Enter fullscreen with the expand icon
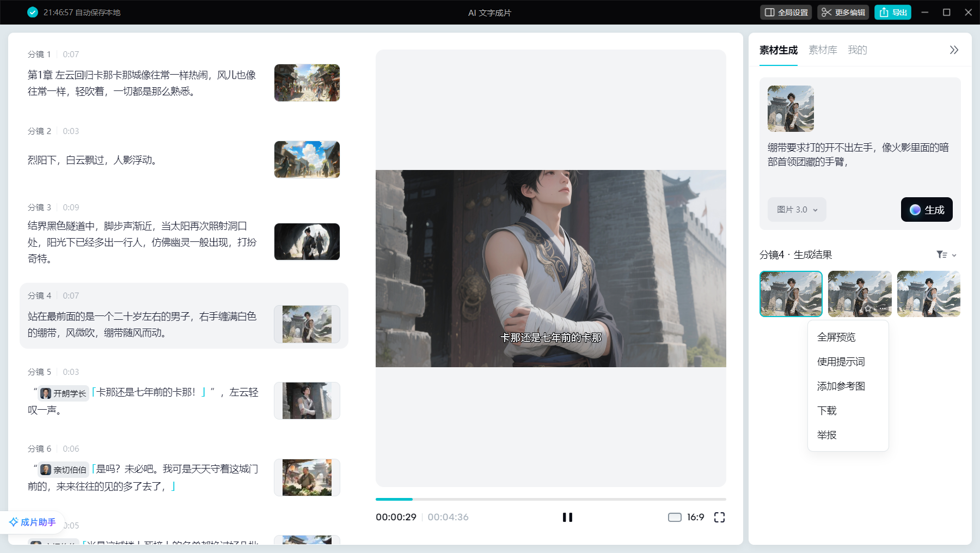The height and width of the screenshot is (553, 980). point(719,517)
